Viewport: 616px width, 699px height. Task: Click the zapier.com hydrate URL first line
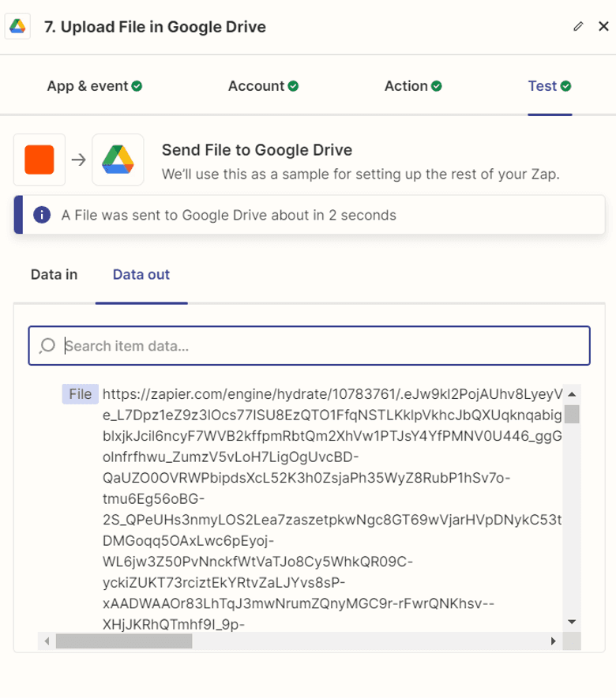coord(332,394)
